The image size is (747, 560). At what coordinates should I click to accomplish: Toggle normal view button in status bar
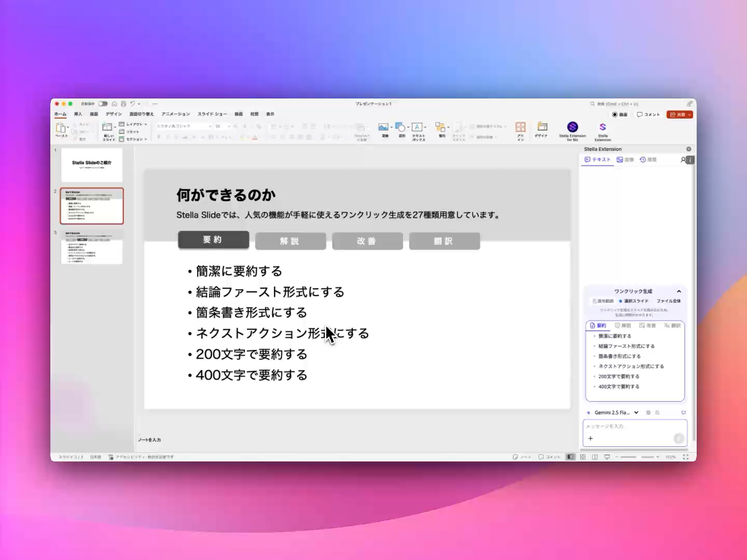click(571, 457)
